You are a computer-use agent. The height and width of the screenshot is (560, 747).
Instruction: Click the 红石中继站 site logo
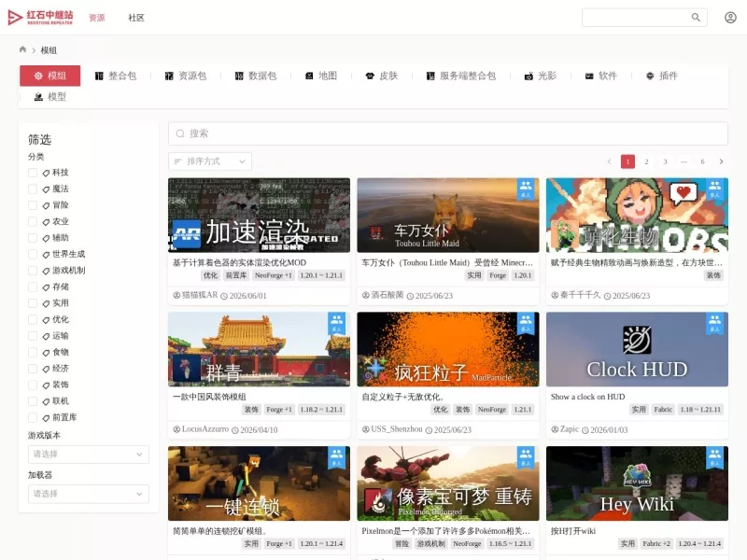tap(40, 18)
